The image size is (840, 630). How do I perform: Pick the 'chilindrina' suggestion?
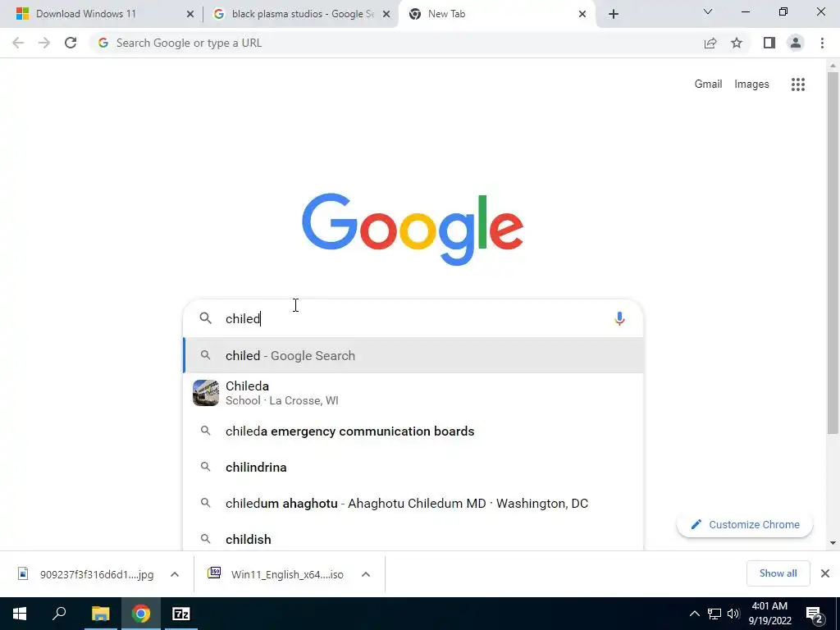click(x=413, y=467)
